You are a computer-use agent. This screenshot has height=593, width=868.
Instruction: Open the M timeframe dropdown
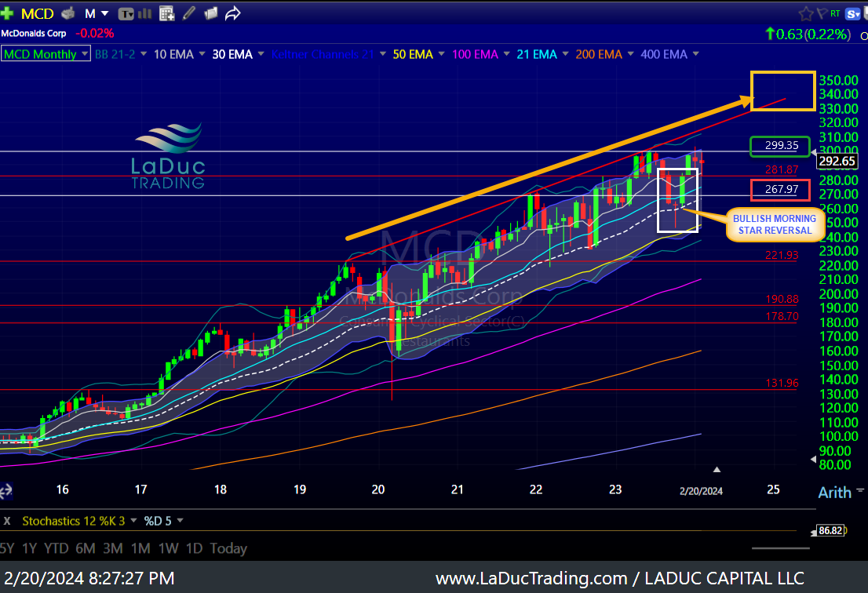[97, 14]
